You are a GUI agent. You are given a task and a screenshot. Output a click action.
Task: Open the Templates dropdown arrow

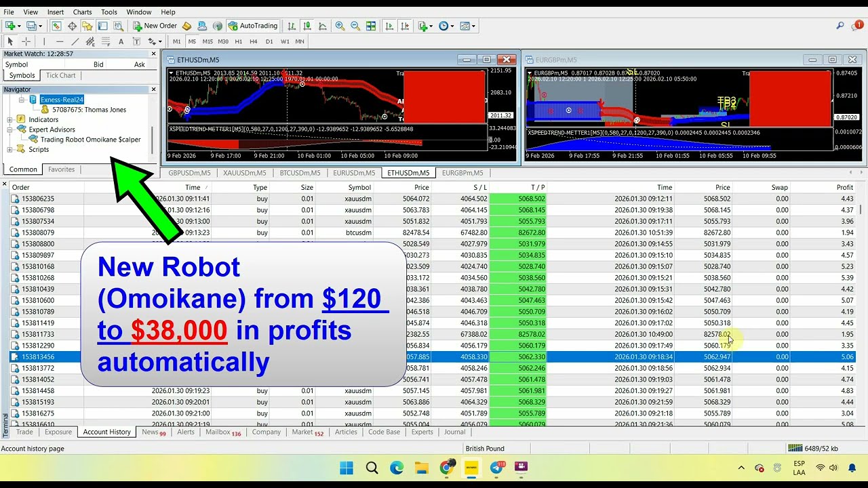point(473,26)
